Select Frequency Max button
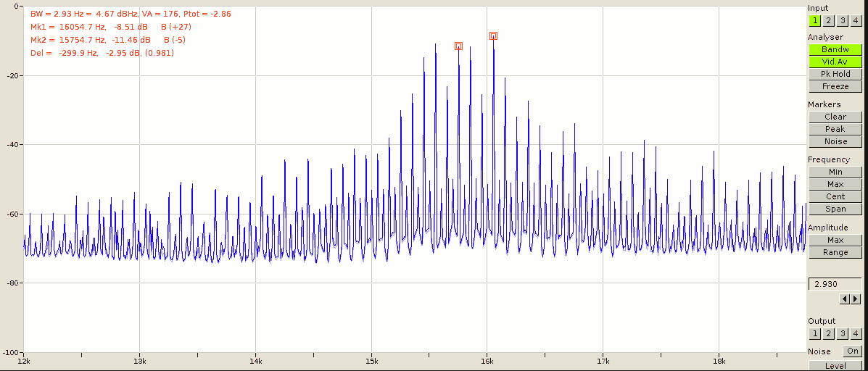 835,184
